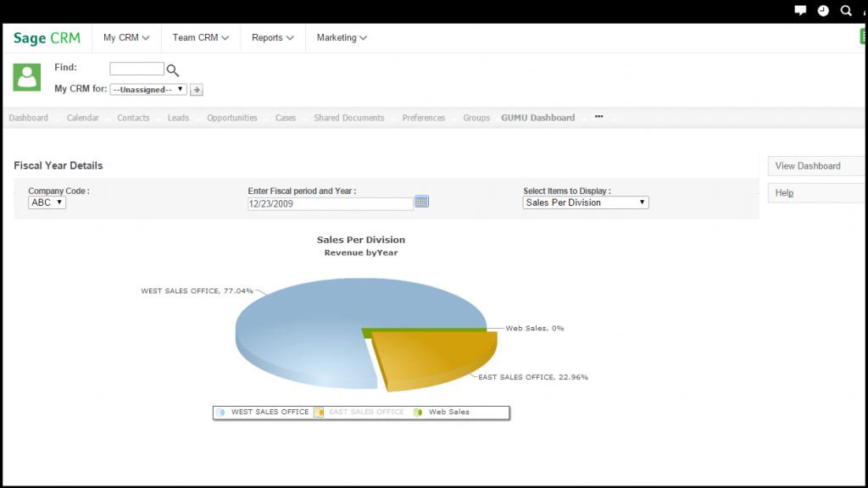Expand the Company Code ABC dropdown
The width and height of the screenshot is (868, 488).
(x=47, y=202)
